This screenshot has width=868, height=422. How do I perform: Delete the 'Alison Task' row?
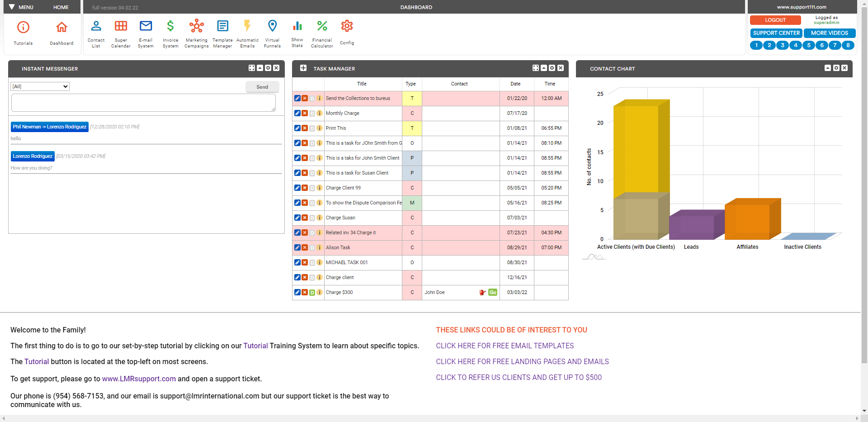click(x=305, y=247)
